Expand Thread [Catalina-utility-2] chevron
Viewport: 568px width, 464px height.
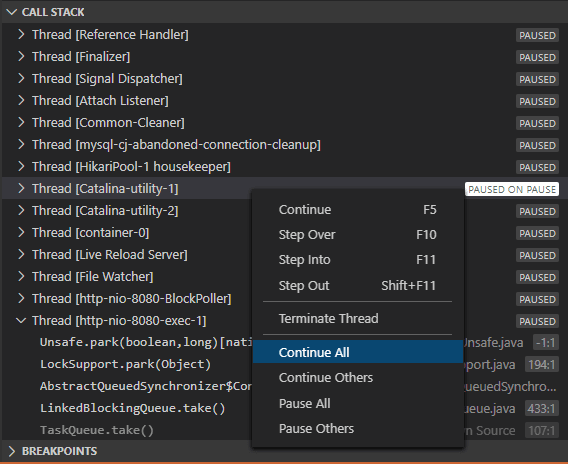click(x=21, y=210)
